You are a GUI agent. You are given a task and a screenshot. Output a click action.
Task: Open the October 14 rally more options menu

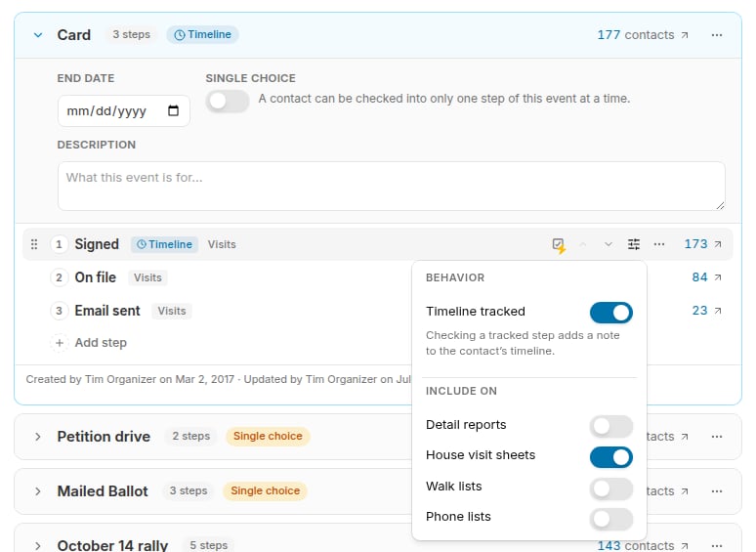(x=717, y=546)
